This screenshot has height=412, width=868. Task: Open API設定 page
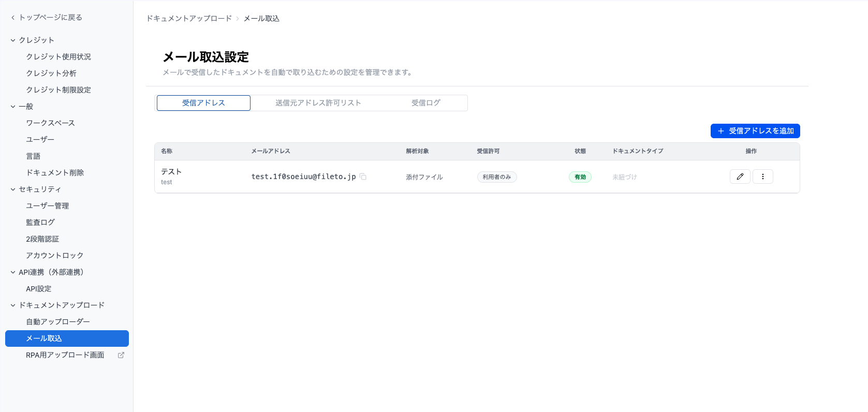(39, 289)
